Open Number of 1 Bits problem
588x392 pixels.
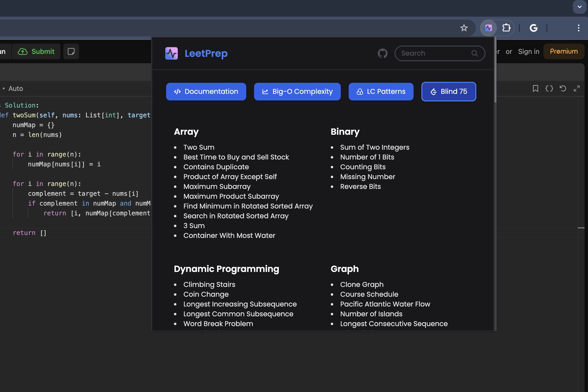(x=367, y=157)
